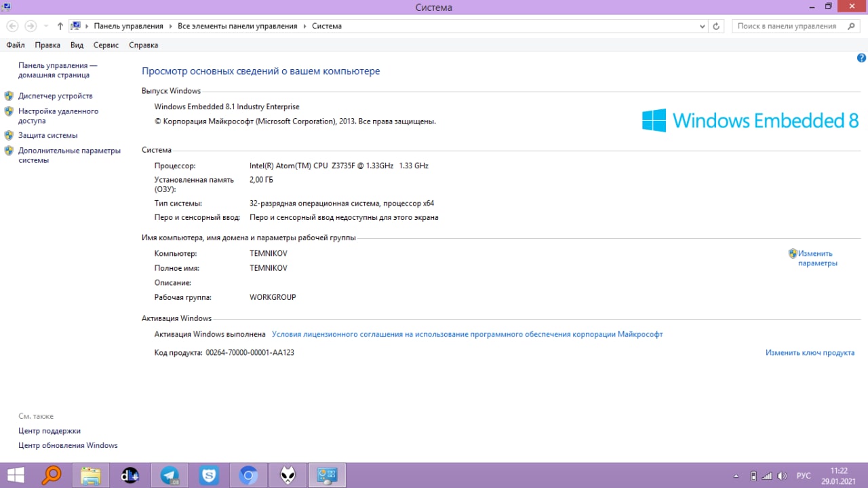Viewport: 868px width, 488px height.
Task: Open Центр поддержки link
Action: (50, 430)
